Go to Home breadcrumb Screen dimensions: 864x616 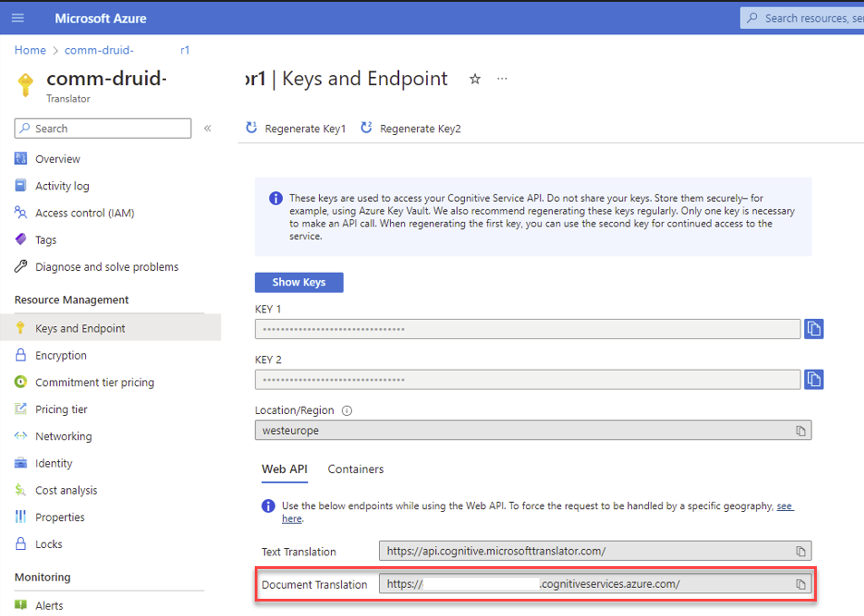coord(30,50)
